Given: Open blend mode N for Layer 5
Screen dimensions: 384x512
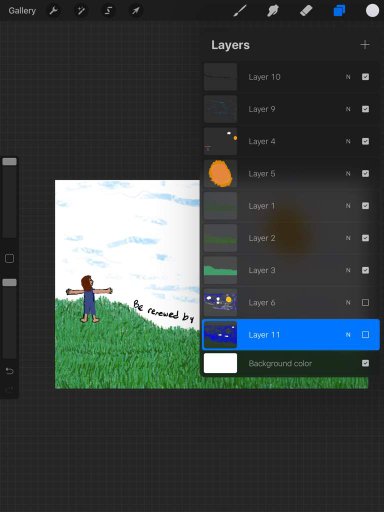Looking at the screenshot, I should pos(348,174).
